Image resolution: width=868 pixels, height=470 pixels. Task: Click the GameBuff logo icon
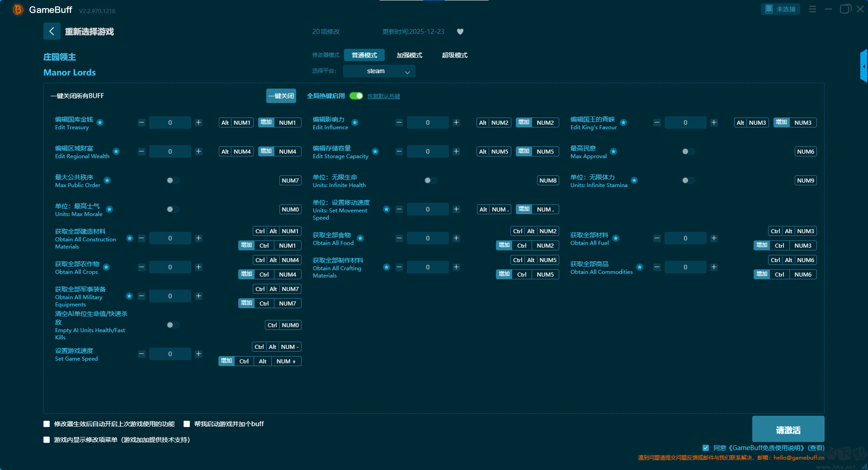click(18, 9)
